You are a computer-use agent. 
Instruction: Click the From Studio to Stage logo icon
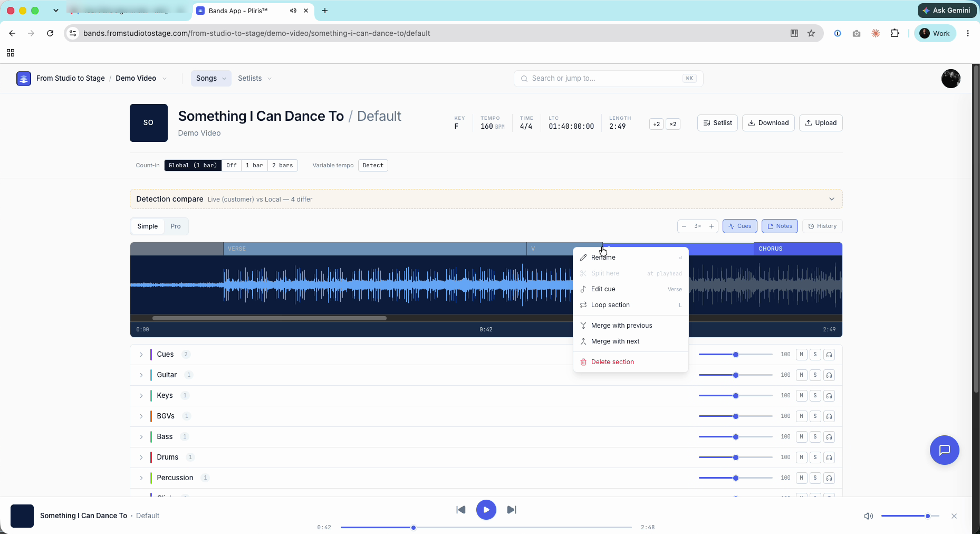[24, 78]
